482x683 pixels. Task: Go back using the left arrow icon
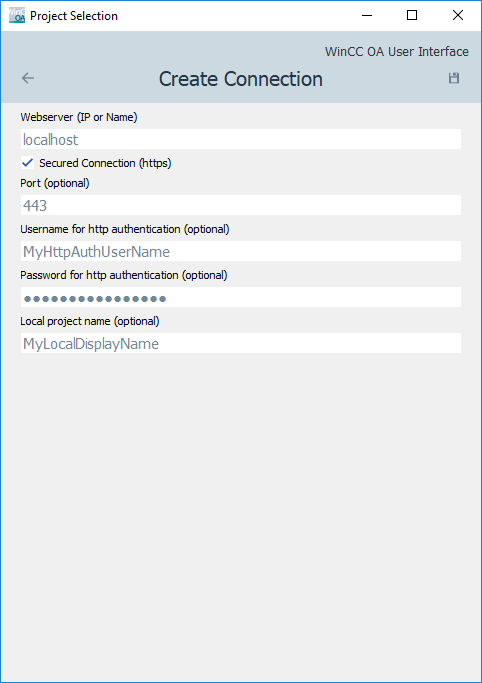click(28, 78)
